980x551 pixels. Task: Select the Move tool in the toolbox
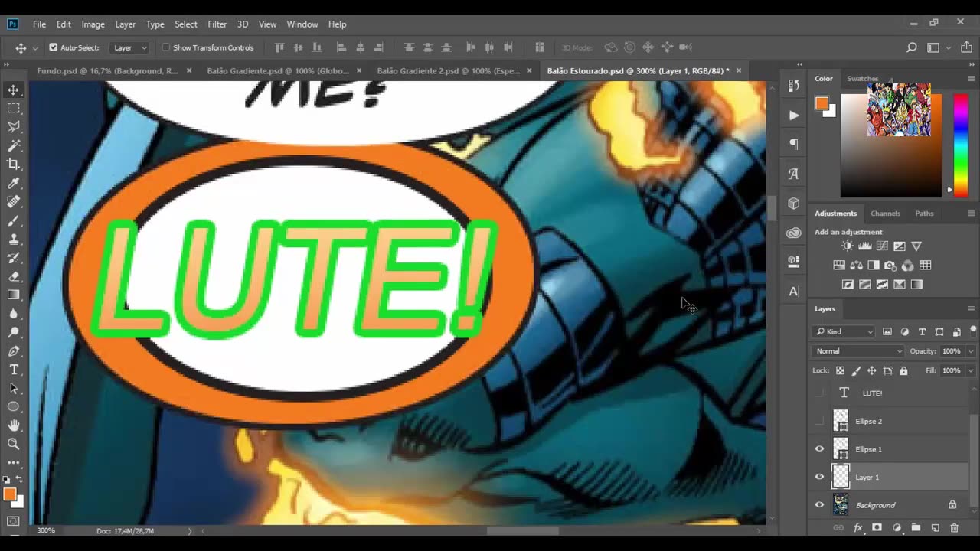14,90
